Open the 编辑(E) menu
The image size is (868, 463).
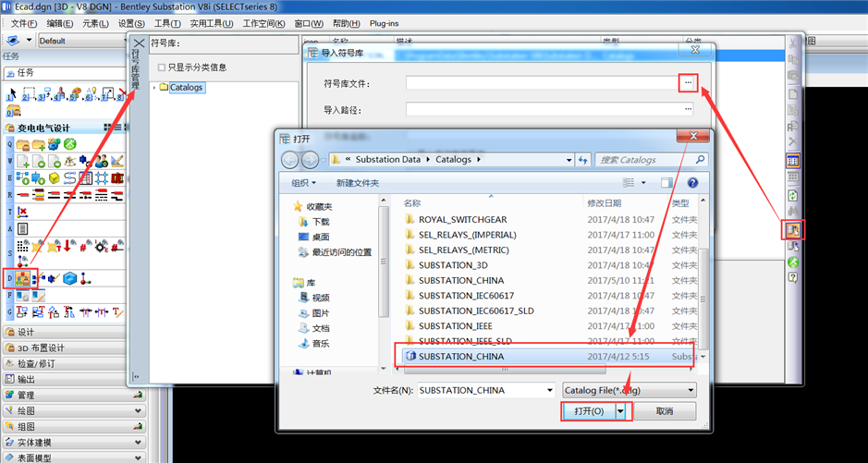pos(59,24)
